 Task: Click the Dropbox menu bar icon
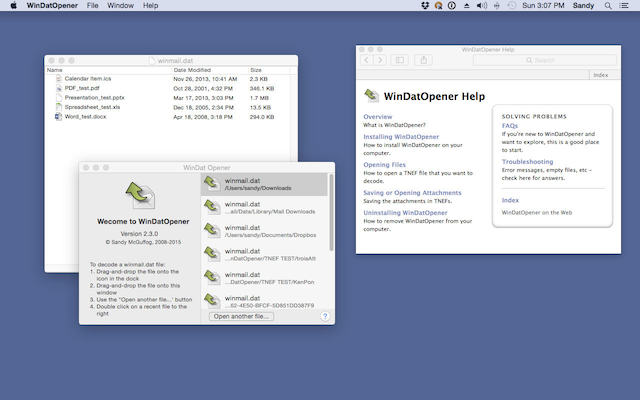click(425, 5)
